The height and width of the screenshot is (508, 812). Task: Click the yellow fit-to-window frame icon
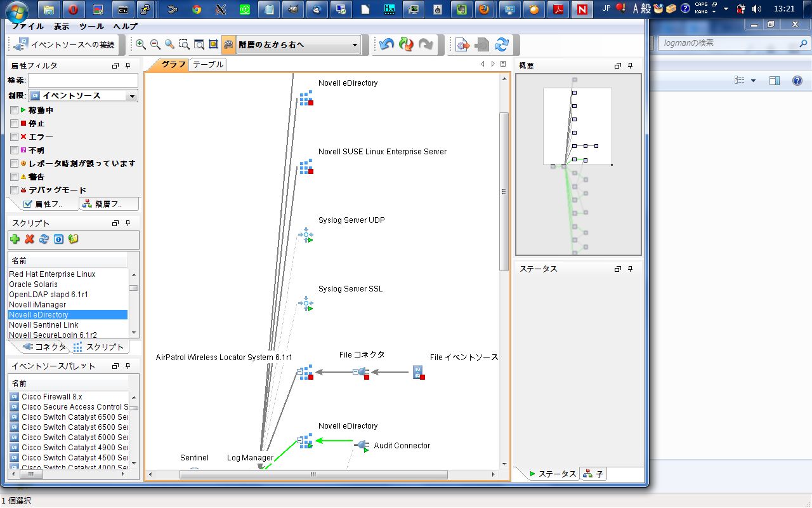(x=213, y=44)
